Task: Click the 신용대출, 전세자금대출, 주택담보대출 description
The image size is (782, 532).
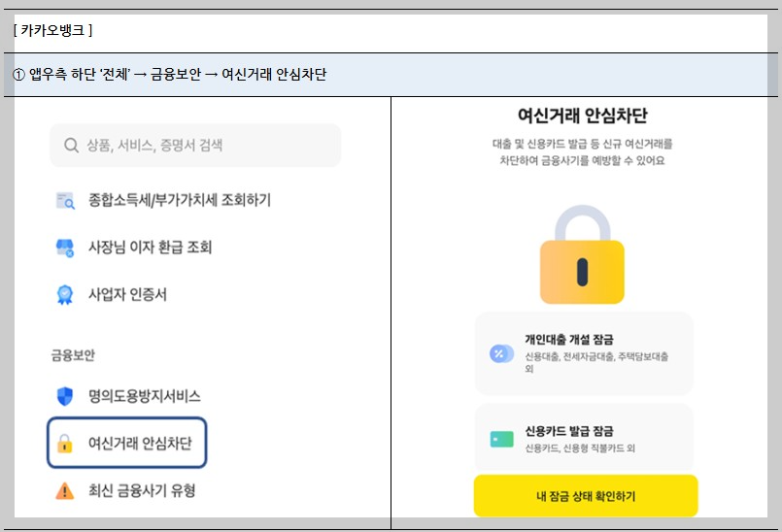Action: [x=596, y=362]
